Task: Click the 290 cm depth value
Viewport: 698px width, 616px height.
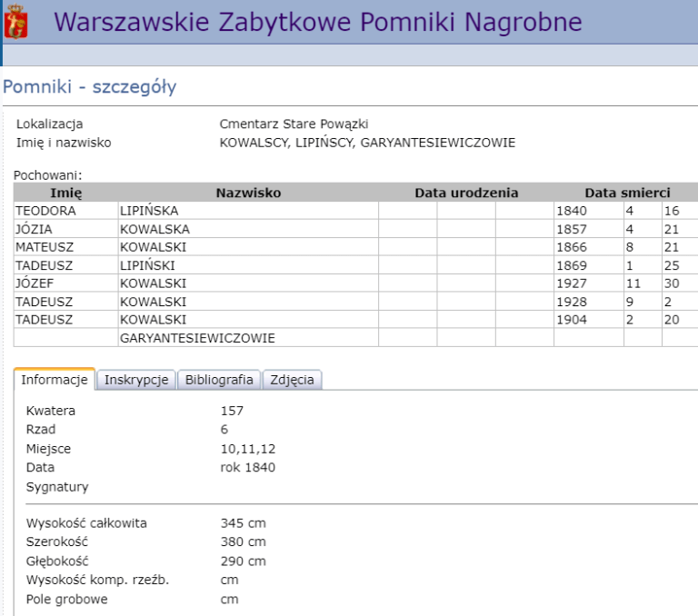Action: (243, 561)
